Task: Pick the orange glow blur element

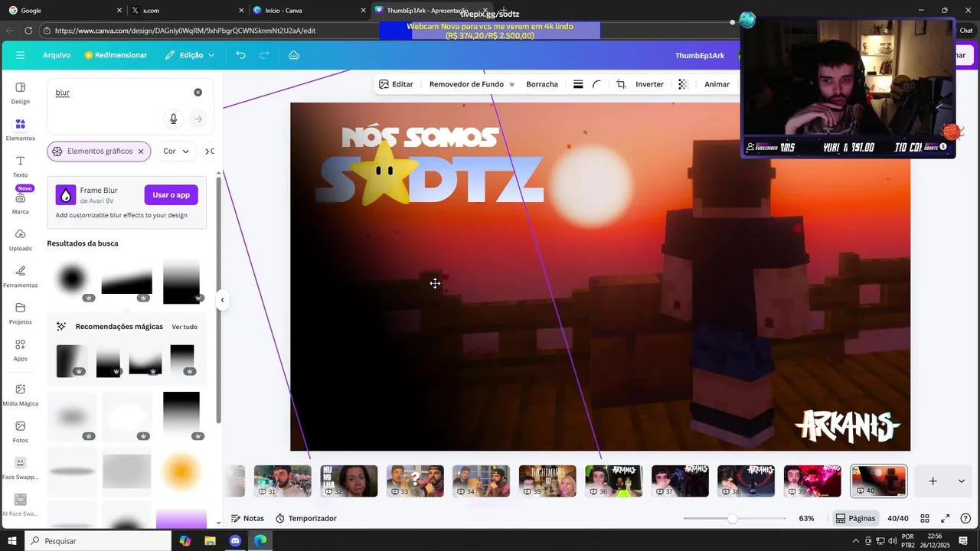Action: click(x=181, y=471)
